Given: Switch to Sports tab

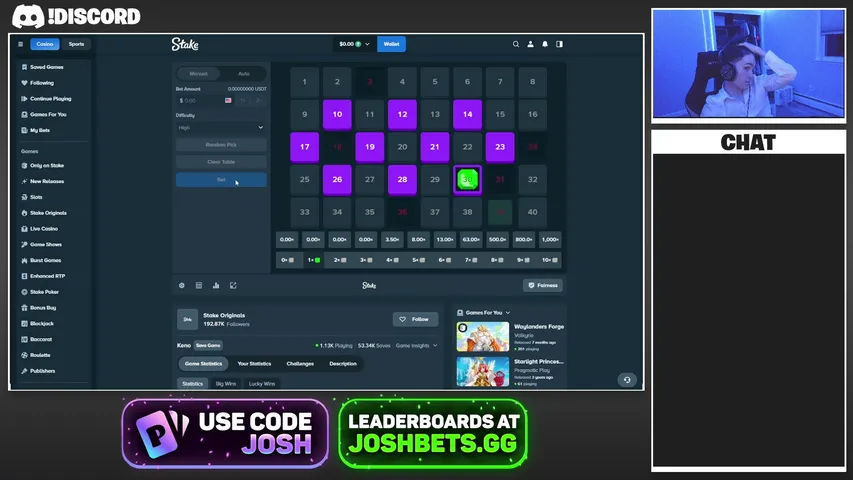Looking at the screenshot, I should 76,44.
